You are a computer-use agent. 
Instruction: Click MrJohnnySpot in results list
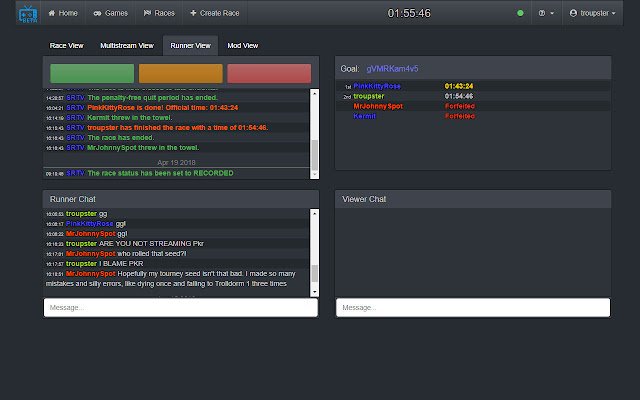378,106
